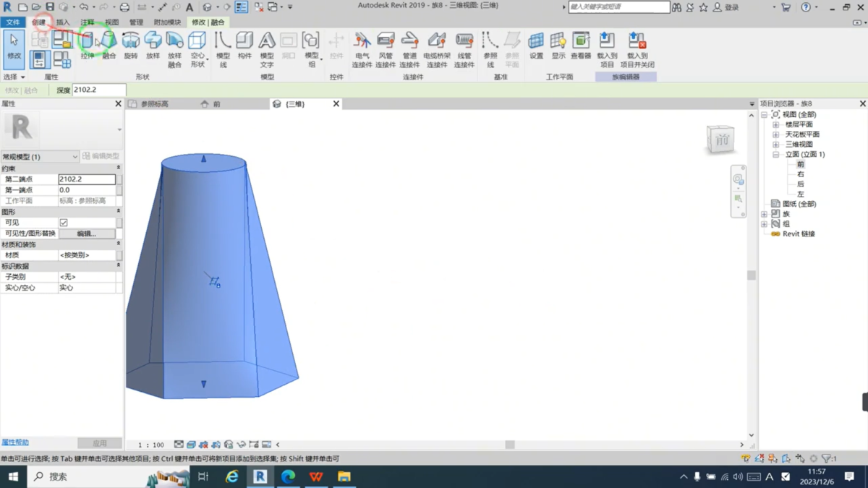Expand 楼层平面 in project browser
This screenshot has width=868, height=488.
776,124
